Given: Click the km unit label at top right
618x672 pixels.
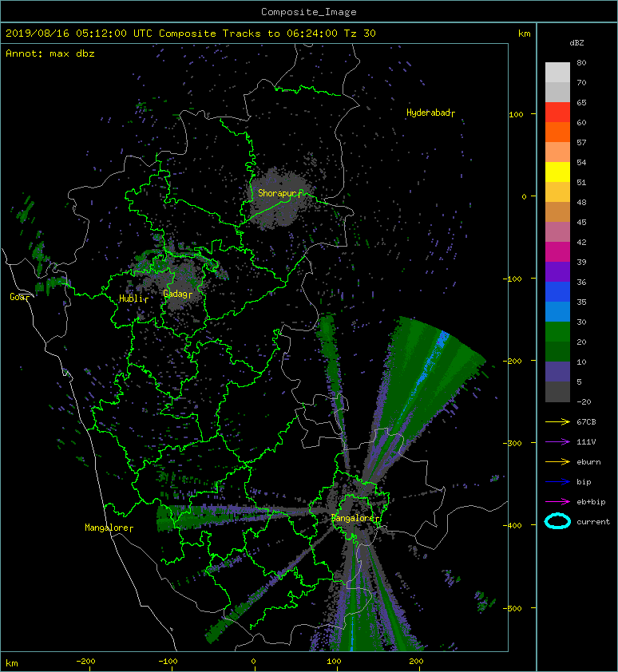Looking at the screenshot, I should click(x=525, y=34).
